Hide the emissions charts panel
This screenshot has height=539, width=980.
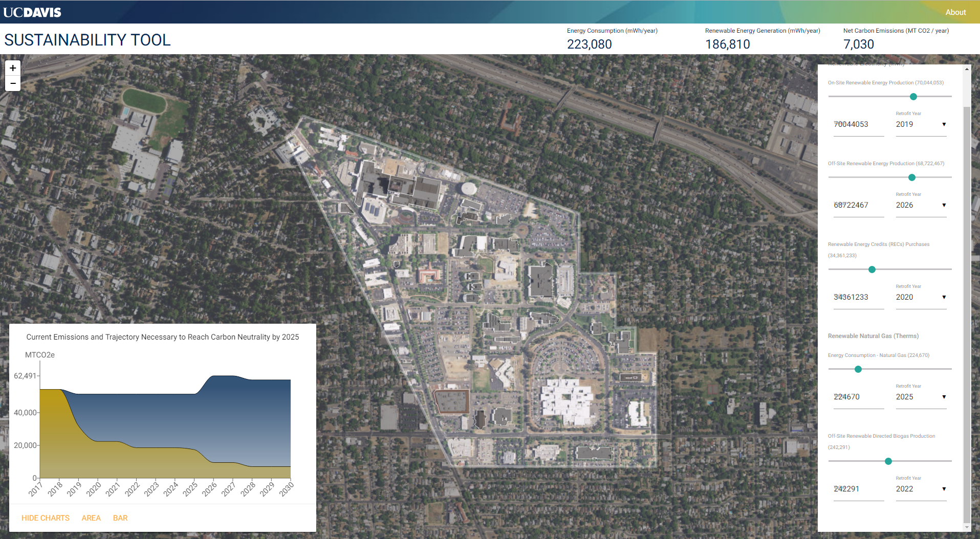(46, 518)
